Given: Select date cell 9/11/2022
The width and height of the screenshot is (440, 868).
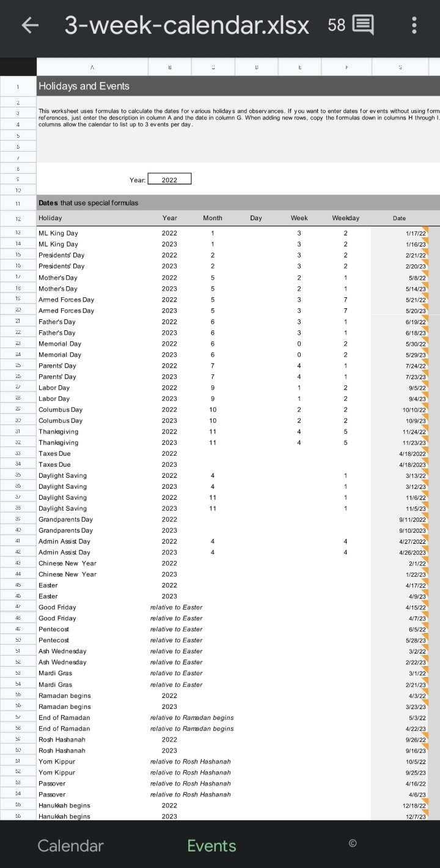Looking at the screenshot, I should click(400, 519).
